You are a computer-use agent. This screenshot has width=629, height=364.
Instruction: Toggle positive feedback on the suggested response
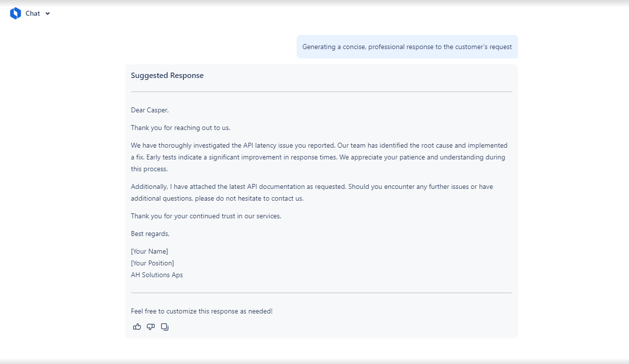tap(137, 327)
